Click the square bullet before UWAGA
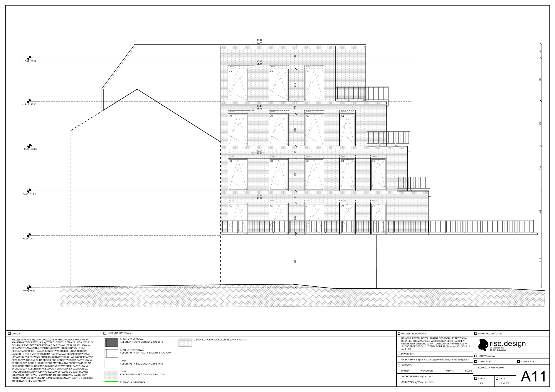The width and height of the screenshot is (555, 392). pos(9,333)
